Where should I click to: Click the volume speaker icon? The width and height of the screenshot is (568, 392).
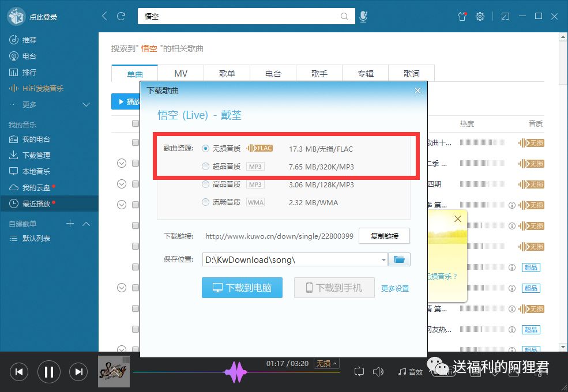(378, 372)
